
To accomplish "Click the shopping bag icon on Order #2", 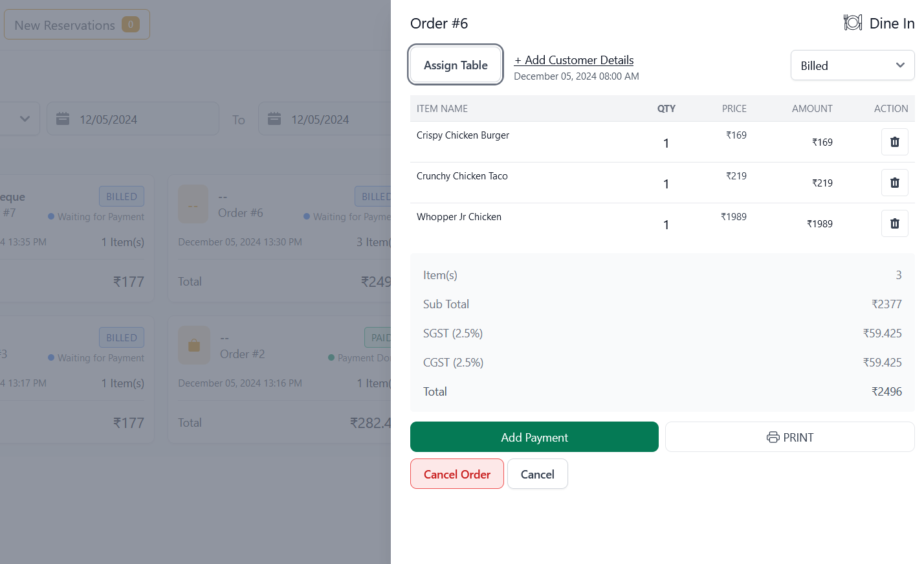I will [x=193, y=345].
